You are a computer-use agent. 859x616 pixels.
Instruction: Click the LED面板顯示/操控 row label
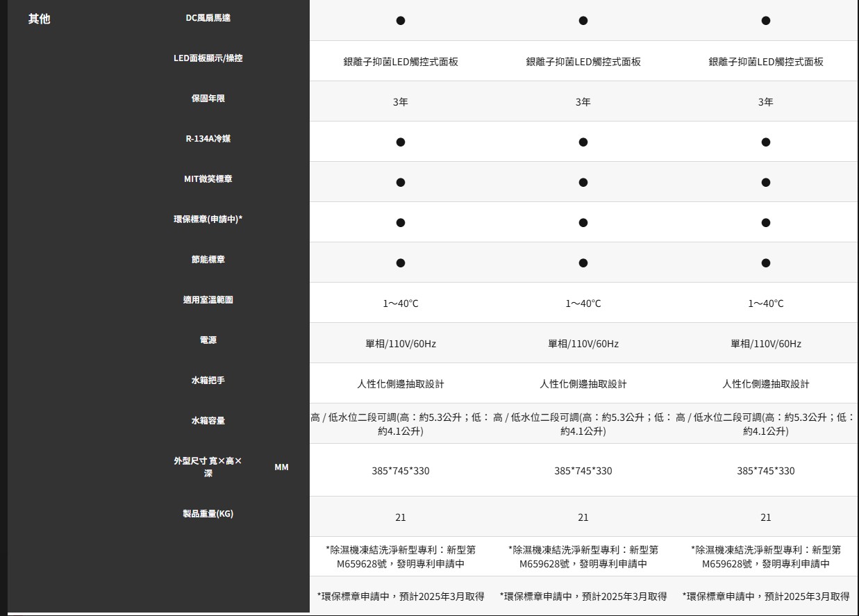[208, 58]
